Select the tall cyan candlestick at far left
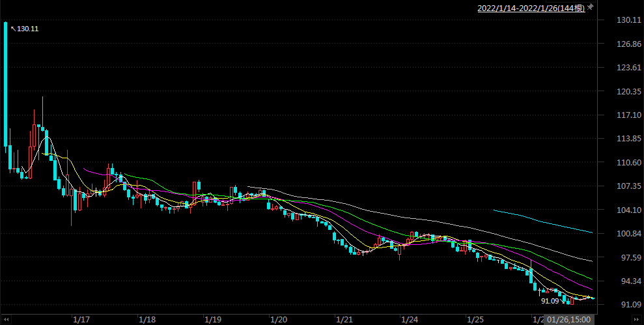Viewport: 644px width, 325px height. pyautogui.click(x=5, y=85)
